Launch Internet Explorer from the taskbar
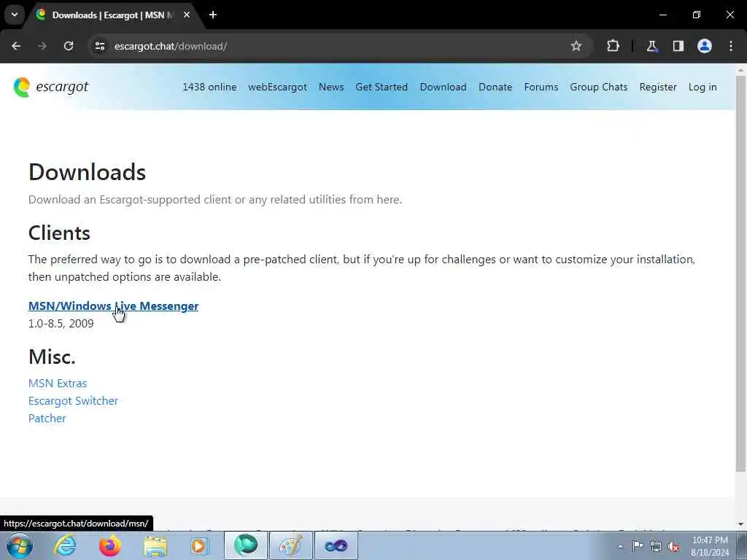This screenshot has width=747, height=560. [65, 545]
